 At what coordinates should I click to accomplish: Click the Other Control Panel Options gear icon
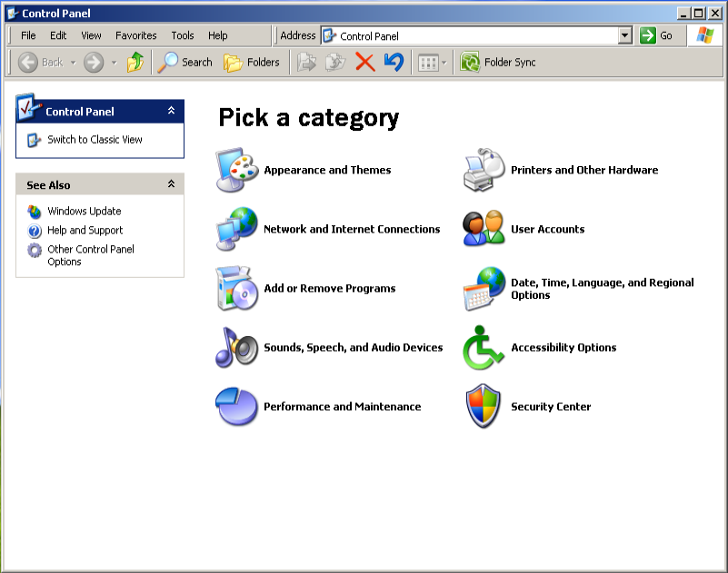(x=35, y=250)
